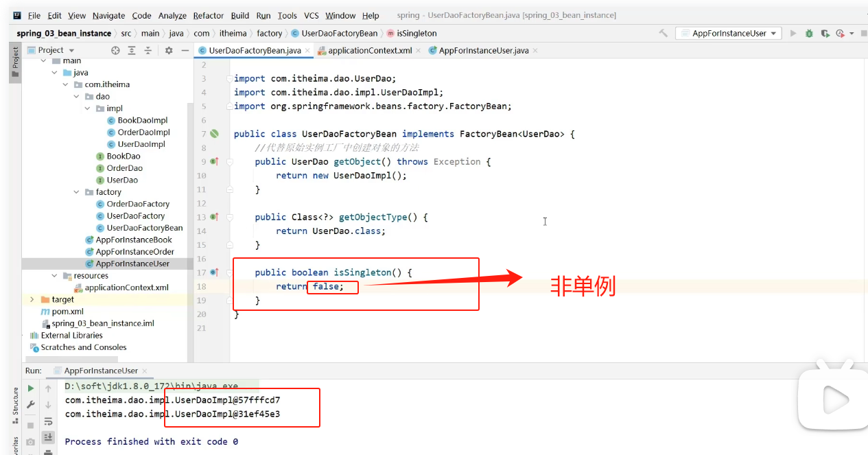Click Run with Coverage icon
The height and width of the screenshot is (455, 868).
[825, 33]
